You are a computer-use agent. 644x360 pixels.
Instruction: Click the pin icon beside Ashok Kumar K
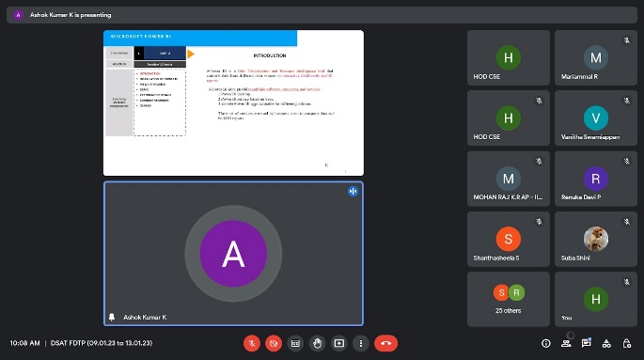click(x=112, y=317)
